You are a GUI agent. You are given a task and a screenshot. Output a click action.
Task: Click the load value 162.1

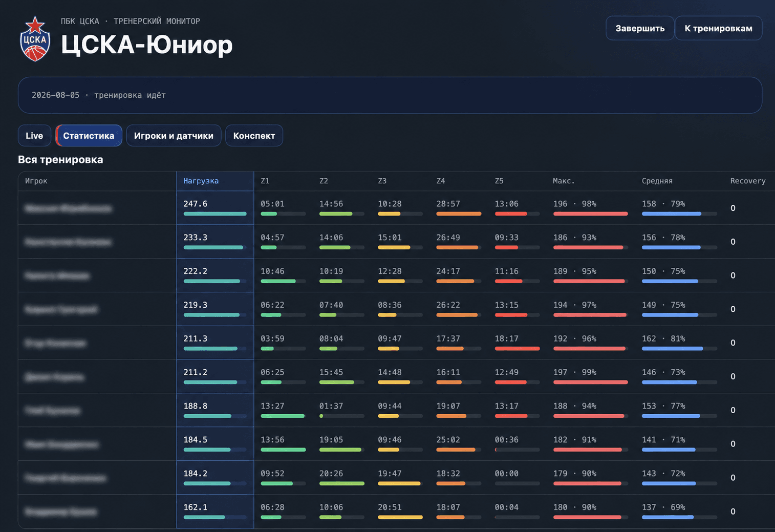click(x=196, y=507)
